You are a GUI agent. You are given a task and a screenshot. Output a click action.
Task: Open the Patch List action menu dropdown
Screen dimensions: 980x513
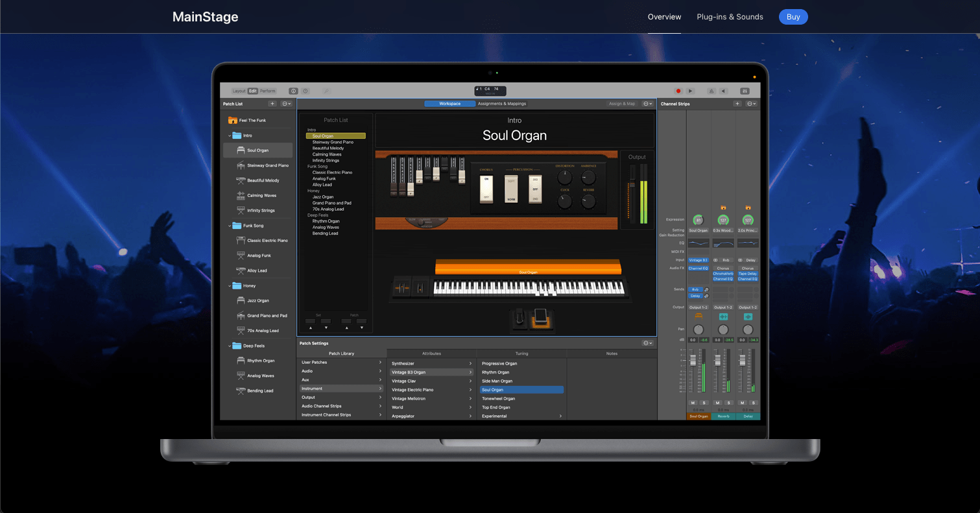click(x=286, y=104)
